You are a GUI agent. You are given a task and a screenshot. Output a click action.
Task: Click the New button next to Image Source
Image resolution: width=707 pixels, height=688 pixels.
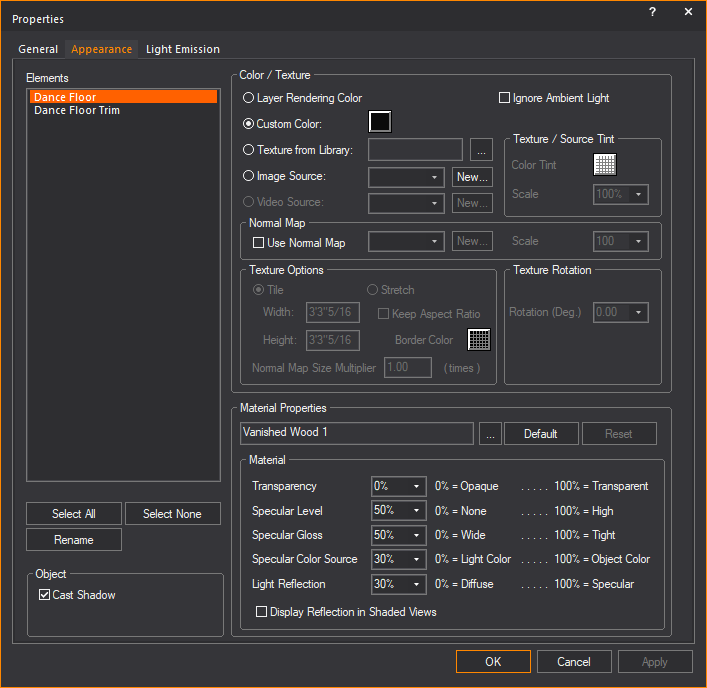coord(472,177)
